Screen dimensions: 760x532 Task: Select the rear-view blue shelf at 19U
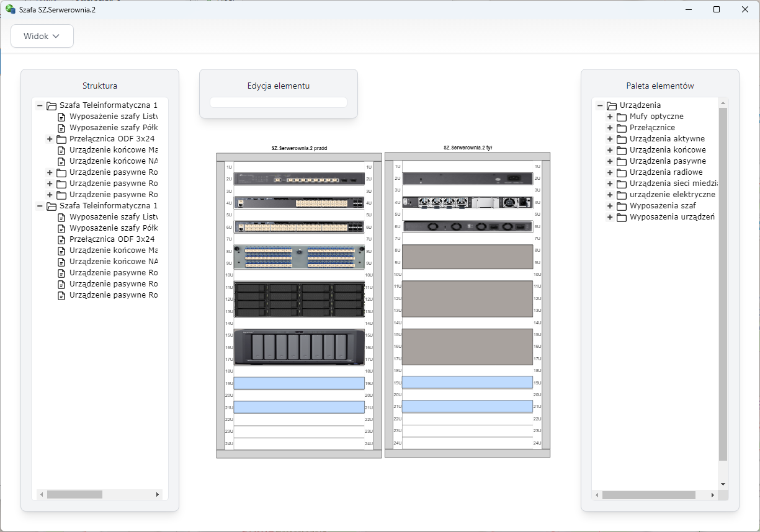(x=467, y=383)
